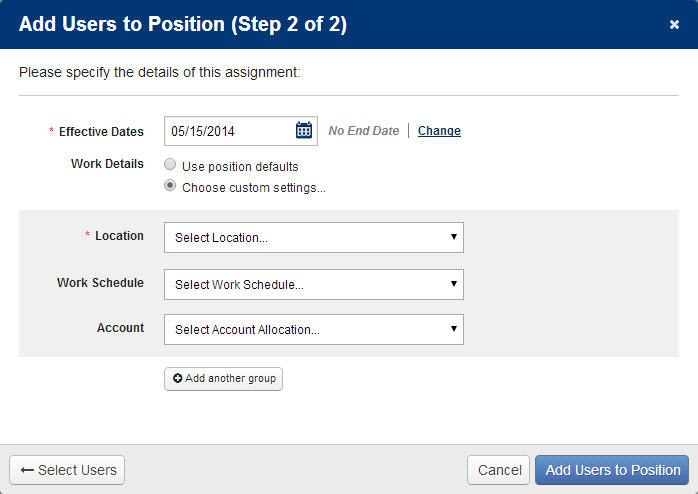Click the Work Details label
Viewport: 698px width, 494px height.
pyautogui.click(x=107, y=164)
